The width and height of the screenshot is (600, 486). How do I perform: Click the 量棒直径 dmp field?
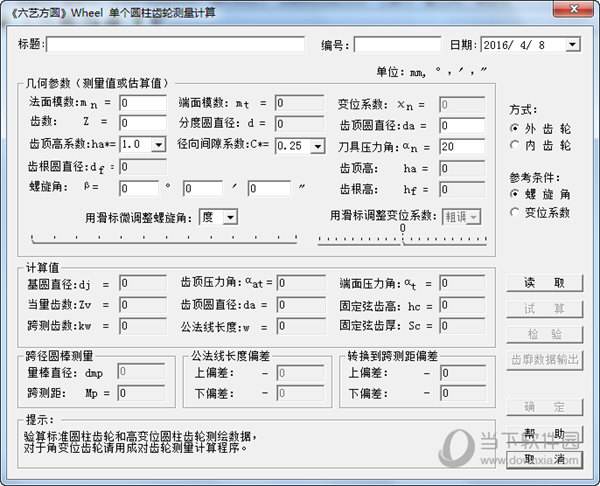coord(142,372)
